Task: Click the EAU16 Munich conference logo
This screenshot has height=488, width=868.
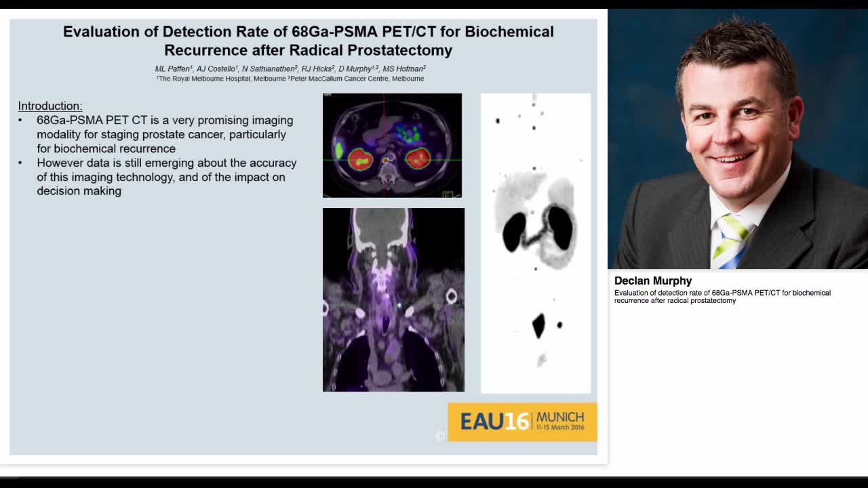Action: click(522, 422)
